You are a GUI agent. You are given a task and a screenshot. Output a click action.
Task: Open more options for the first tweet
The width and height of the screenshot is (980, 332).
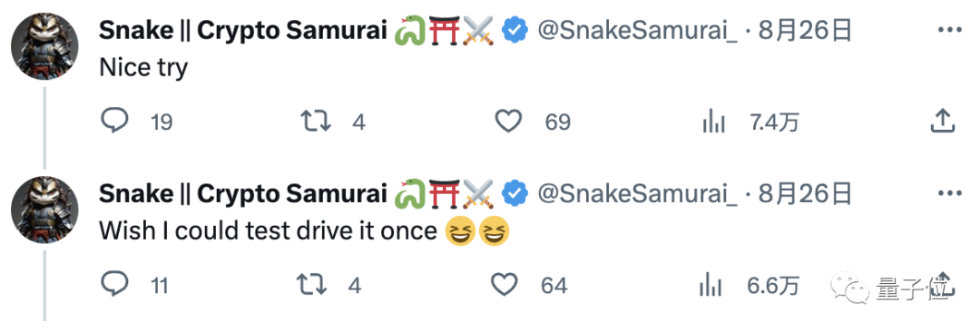point(950,29)
